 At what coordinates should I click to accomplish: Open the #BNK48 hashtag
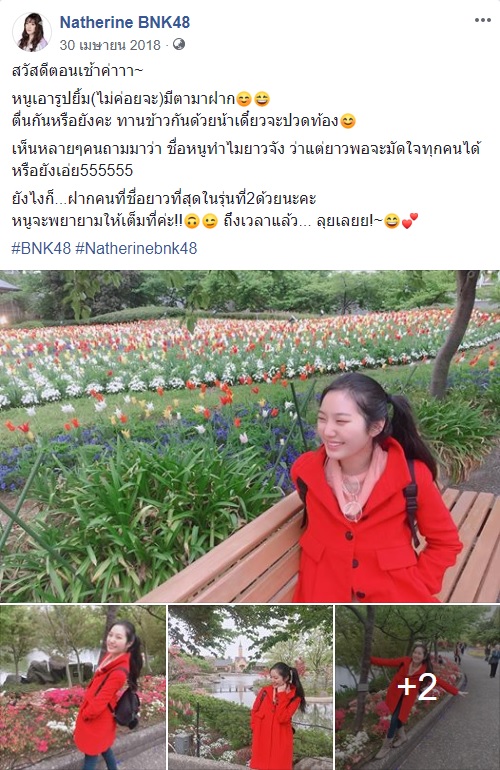41,248
